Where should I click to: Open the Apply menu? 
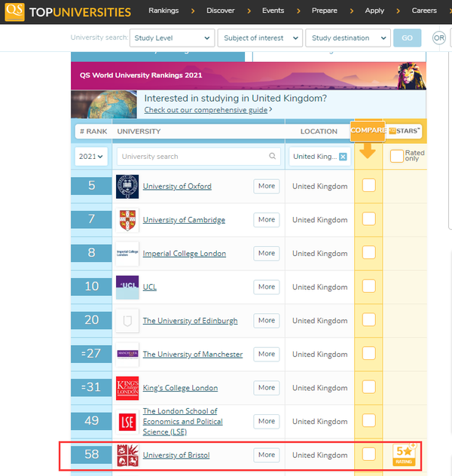coord(374,11)
